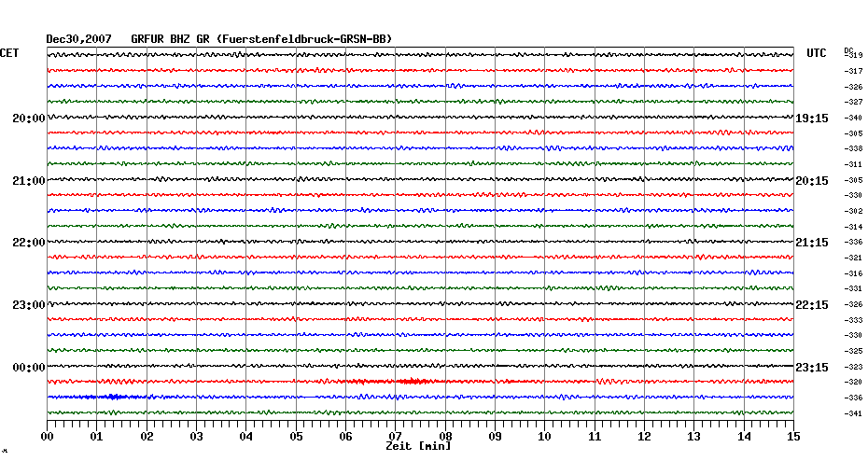Select the 22:00 CET time label
868x461 pixels.
point(29,243)
